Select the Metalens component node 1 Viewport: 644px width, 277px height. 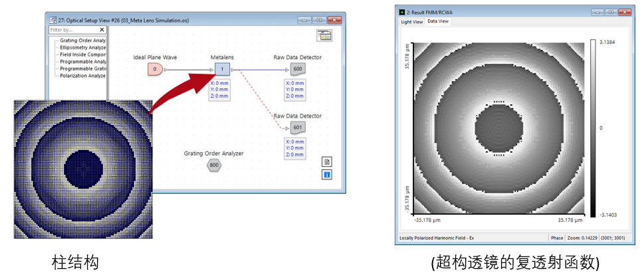pos(222,69)
